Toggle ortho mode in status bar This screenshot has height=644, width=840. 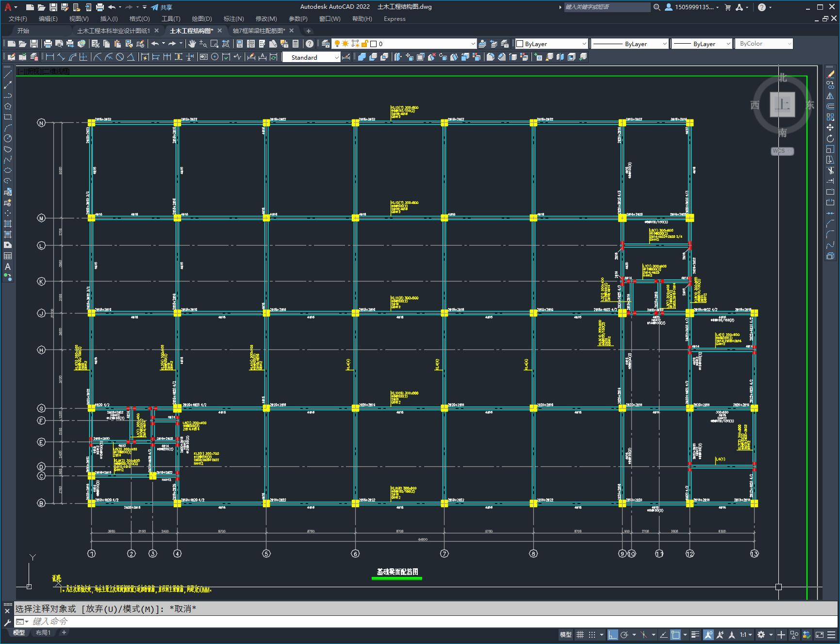click(x=612, y=634)
